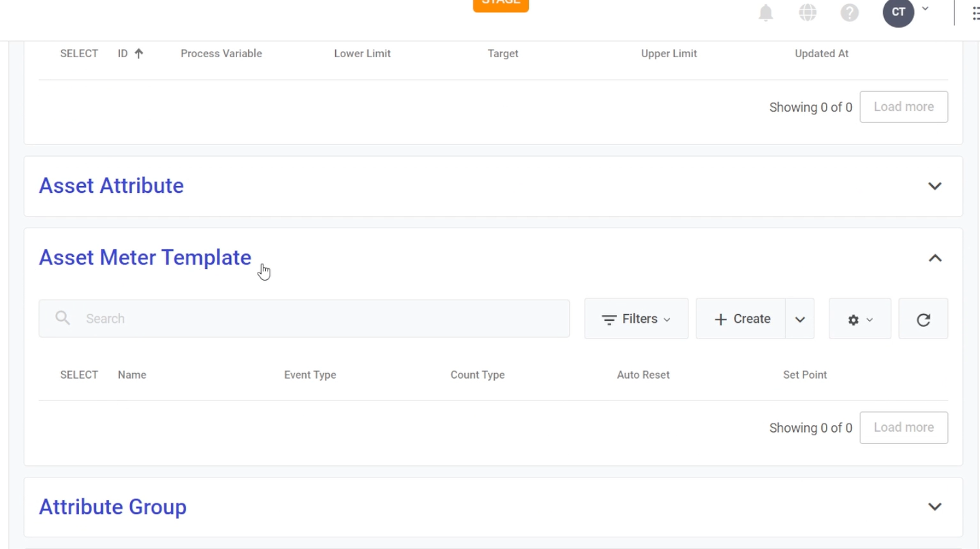
Task: Click the refresh icon in Asset Meter Template
Action: coord(923,319)
